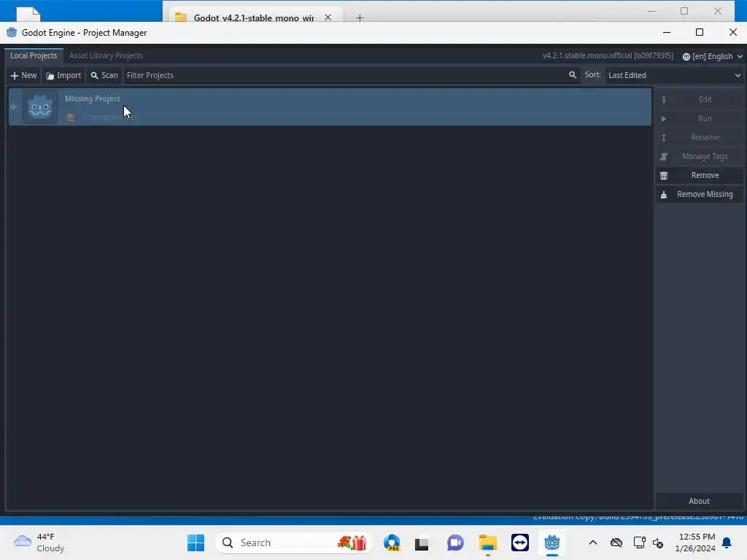This screenshot has width=747, height=560.
Task: Open the [en] English language dropdown
Action: 712,56
